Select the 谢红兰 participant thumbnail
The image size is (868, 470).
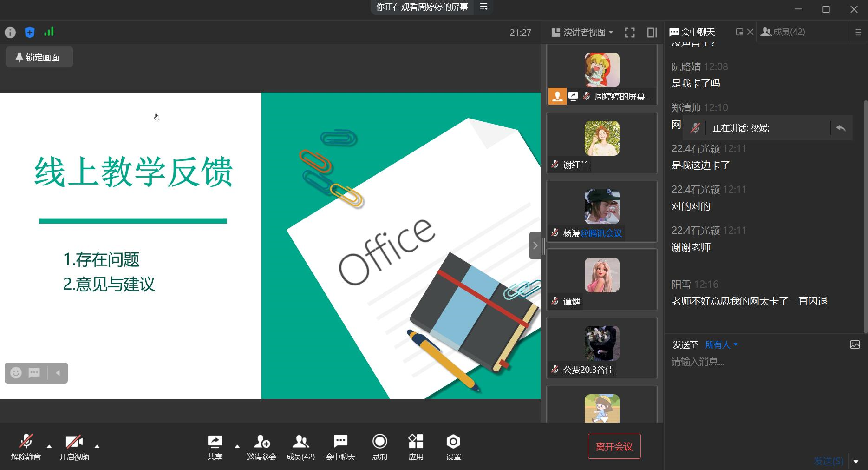pos(602,143)
